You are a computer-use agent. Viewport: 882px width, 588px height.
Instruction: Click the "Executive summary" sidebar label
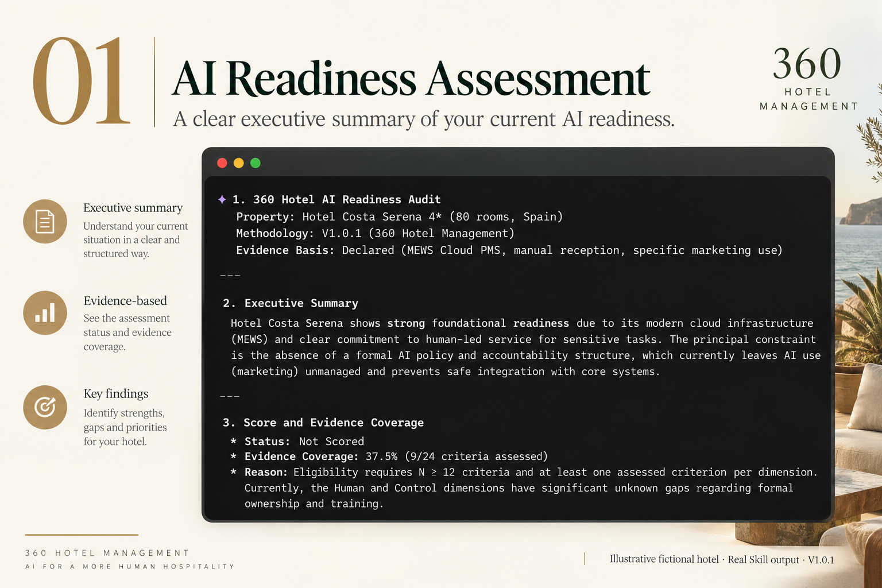(x=133, y=208)
